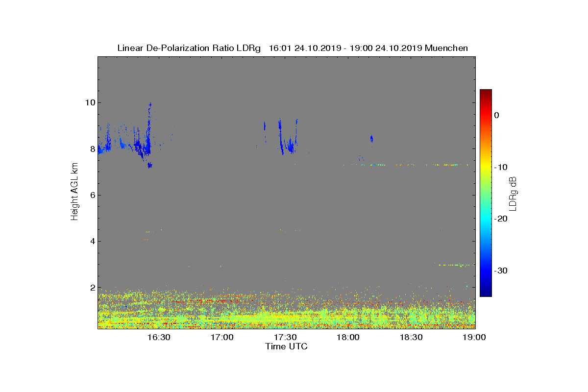The height and width of the screenshot is (392, 588).
Task: Click the colorbar tick label -10
Action: click(x=500, y=167)
